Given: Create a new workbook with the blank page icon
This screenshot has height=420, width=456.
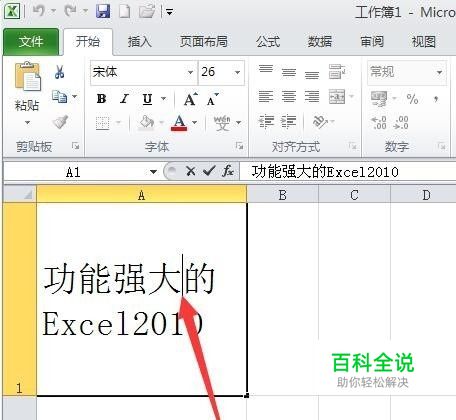Looking at the screenshot, I should coord(125,12).
